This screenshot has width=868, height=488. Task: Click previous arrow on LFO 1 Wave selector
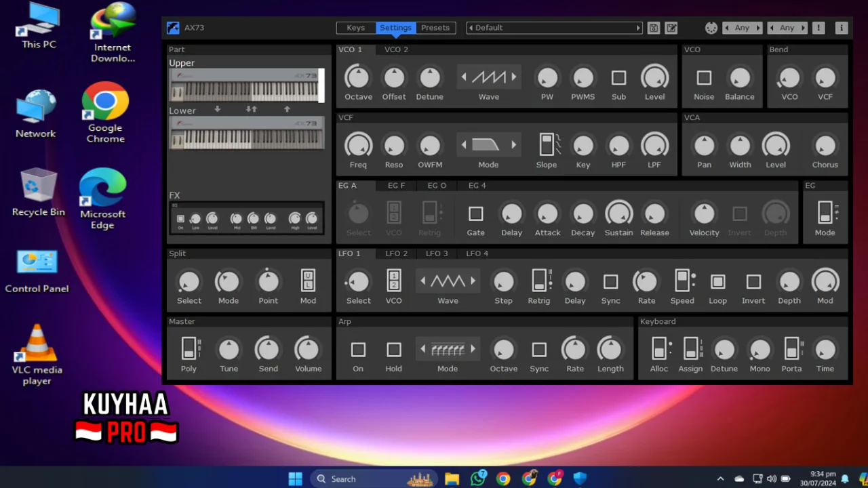[423, 281]
